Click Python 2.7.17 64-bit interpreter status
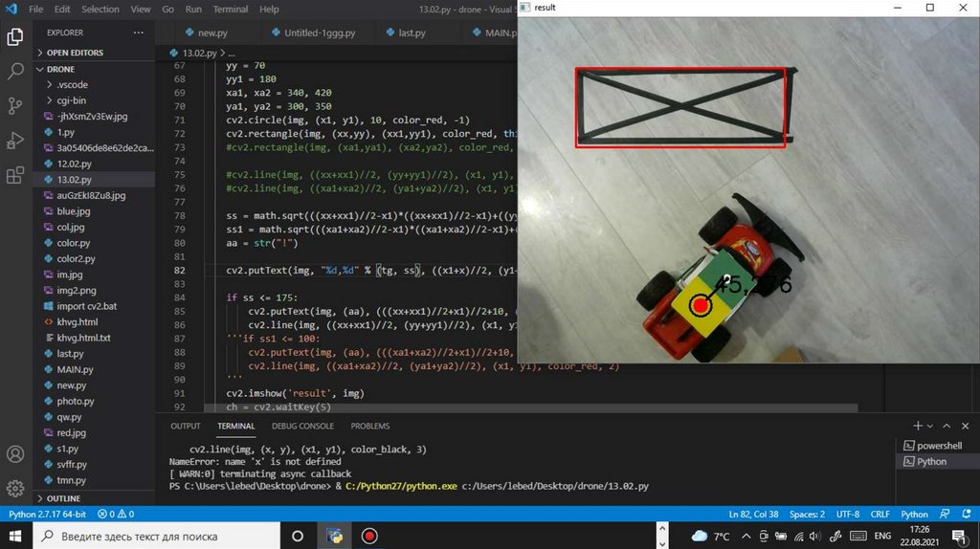 (47, 514)
